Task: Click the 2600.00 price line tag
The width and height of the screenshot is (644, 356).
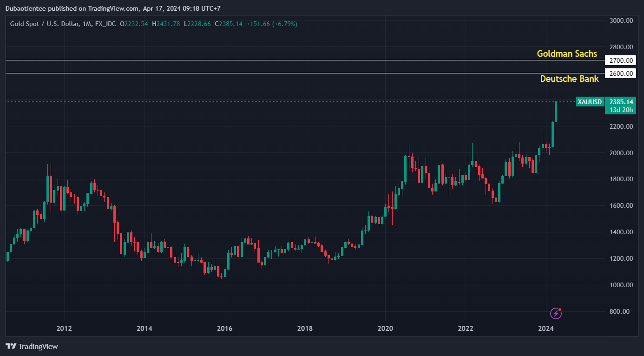Action: [621, 73]
